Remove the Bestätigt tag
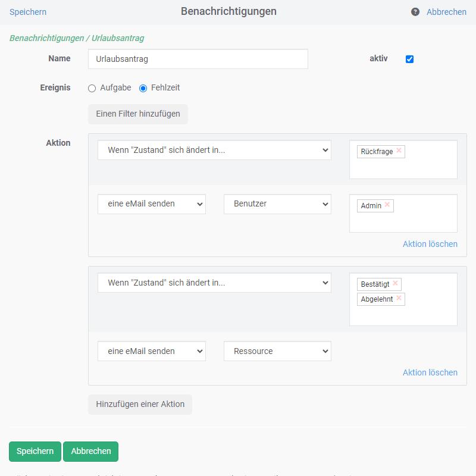 click(x=395, y=284)
